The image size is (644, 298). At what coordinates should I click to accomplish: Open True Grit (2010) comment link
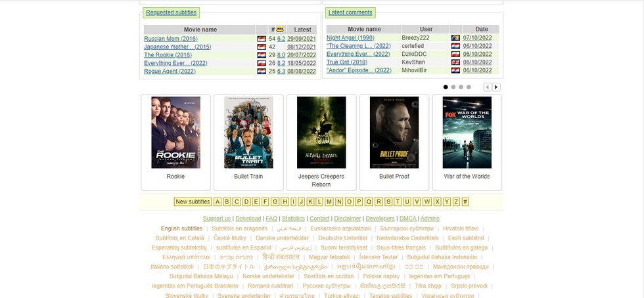click(347, 62)
